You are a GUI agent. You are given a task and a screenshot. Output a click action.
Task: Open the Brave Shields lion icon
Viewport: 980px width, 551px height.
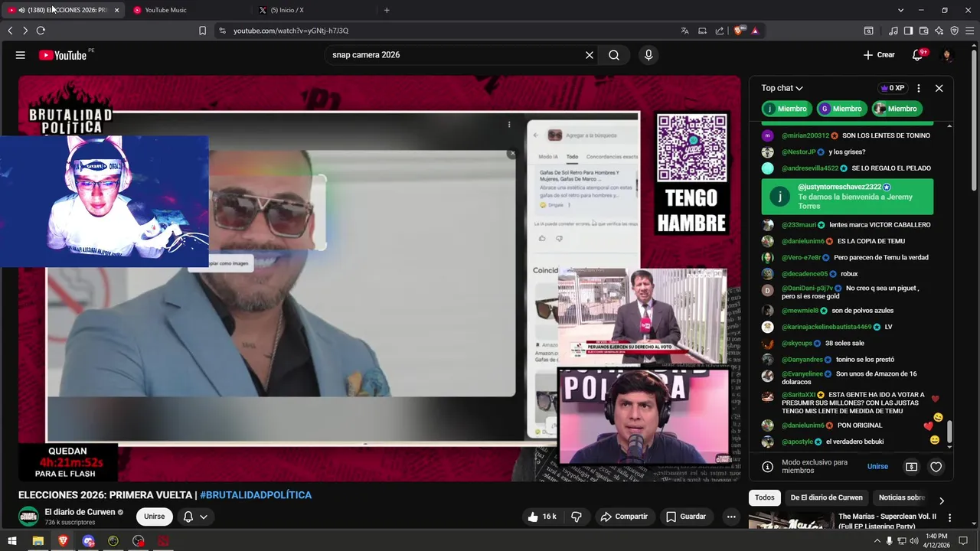click(x=739, y=31)
